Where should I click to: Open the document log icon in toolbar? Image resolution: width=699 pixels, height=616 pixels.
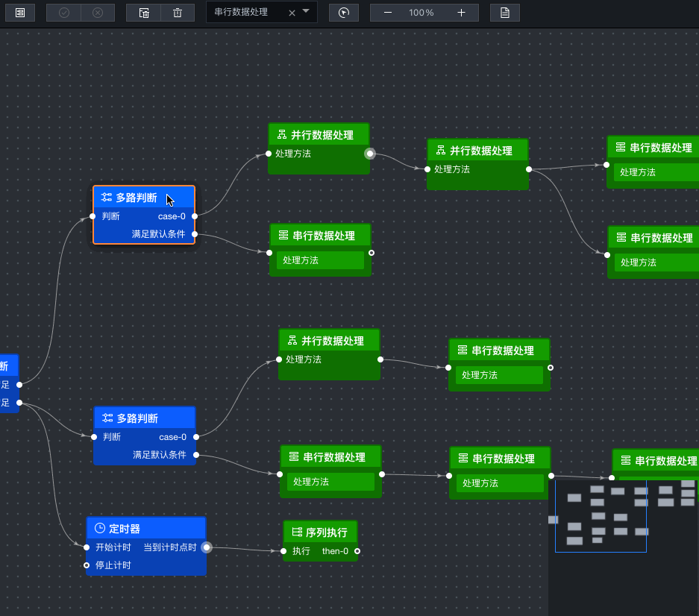504,13
